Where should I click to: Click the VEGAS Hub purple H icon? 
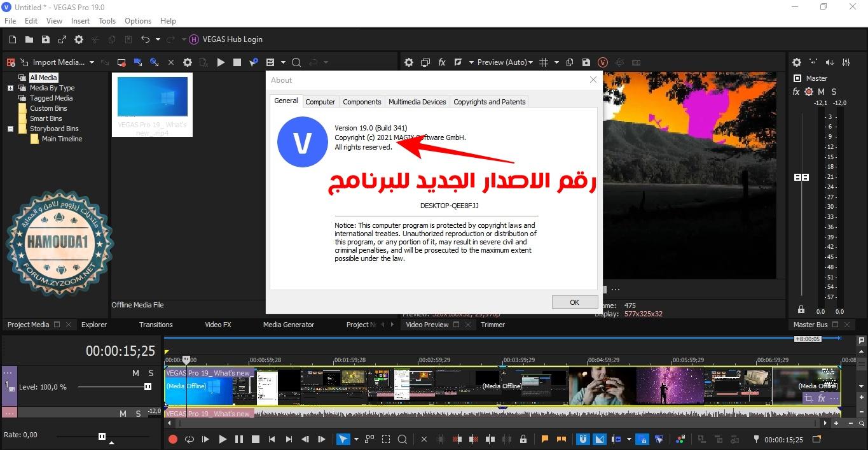tap(195, 39)
